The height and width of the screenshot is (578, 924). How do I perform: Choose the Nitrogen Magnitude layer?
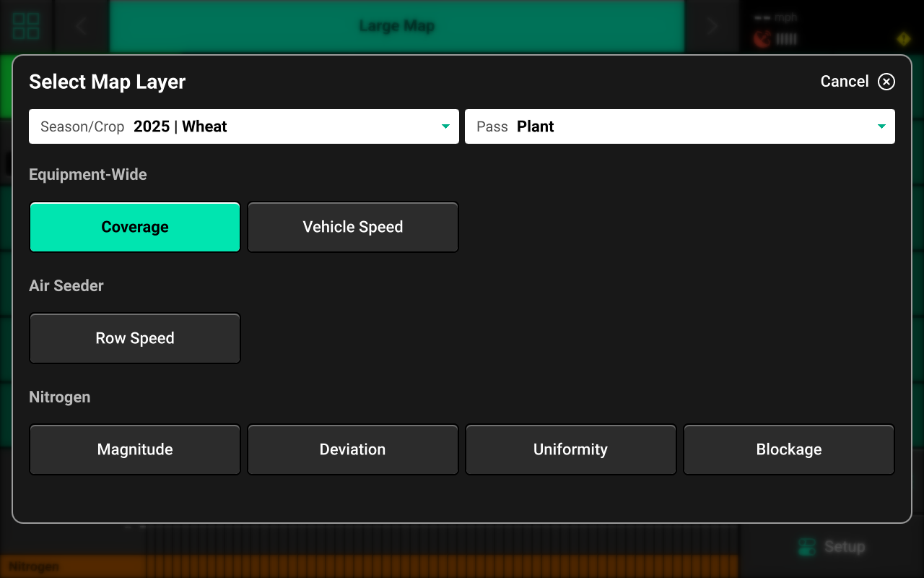pyautogui.click(x=135, y=449)
